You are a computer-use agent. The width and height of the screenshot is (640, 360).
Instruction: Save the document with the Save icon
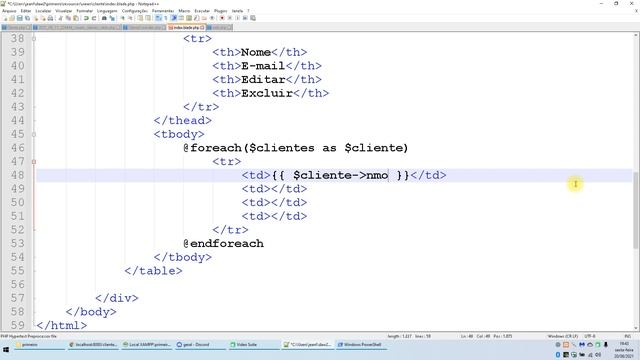pos(20,18)
